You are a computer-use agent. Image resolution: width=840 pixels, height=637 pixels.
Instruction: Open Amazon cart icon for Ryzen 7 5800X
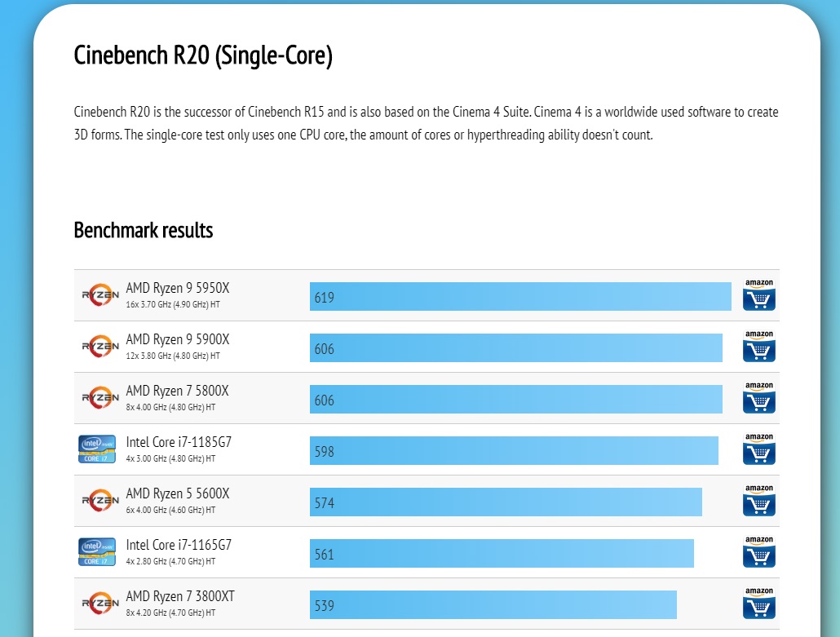click(x=758, y=398)
